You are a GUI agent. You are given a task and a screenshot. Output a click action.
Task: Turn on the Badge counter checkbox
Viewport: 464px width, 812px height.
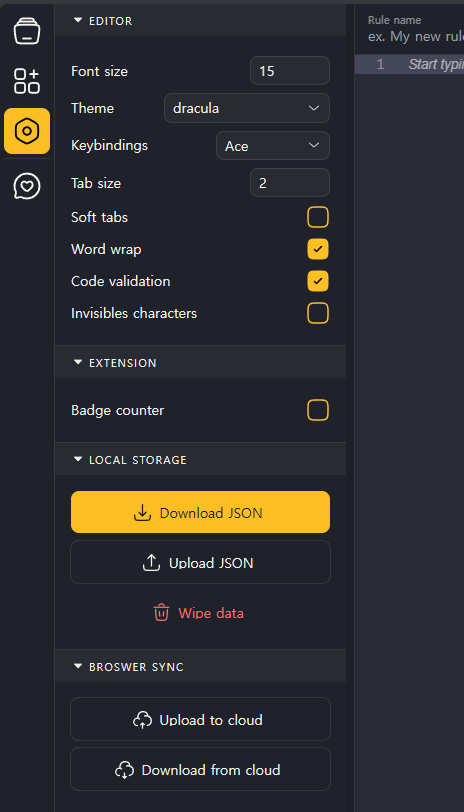coord(318,410)
